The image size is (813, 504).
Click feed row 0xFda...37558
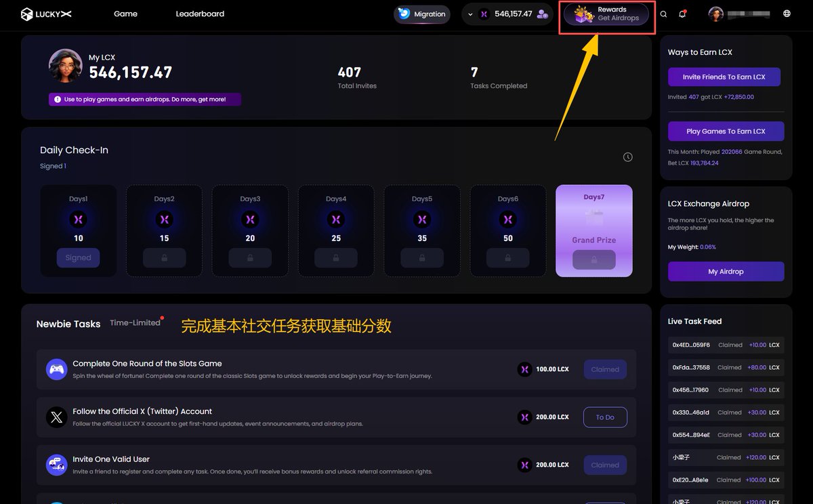(726, 367)
